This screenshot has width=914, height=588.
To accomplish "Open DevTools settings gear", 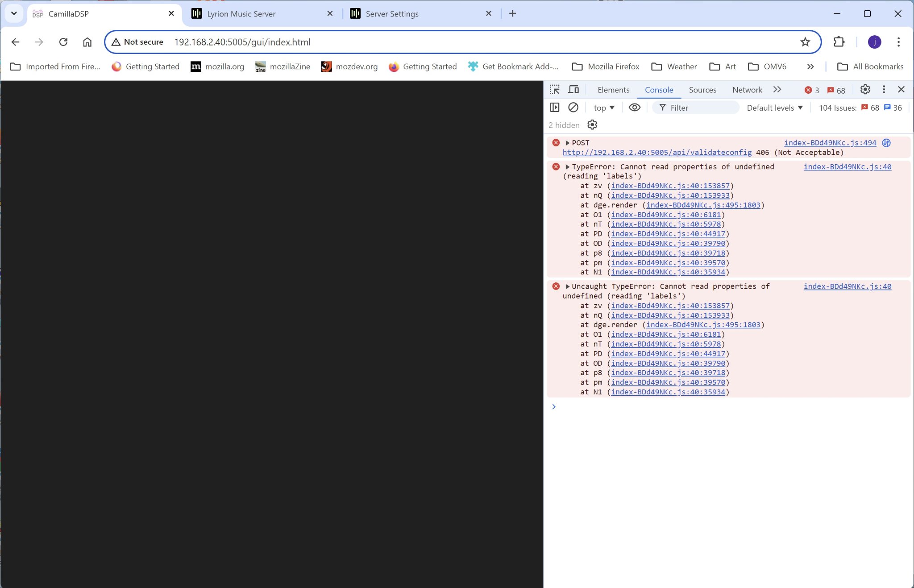I will pos(865,90).
